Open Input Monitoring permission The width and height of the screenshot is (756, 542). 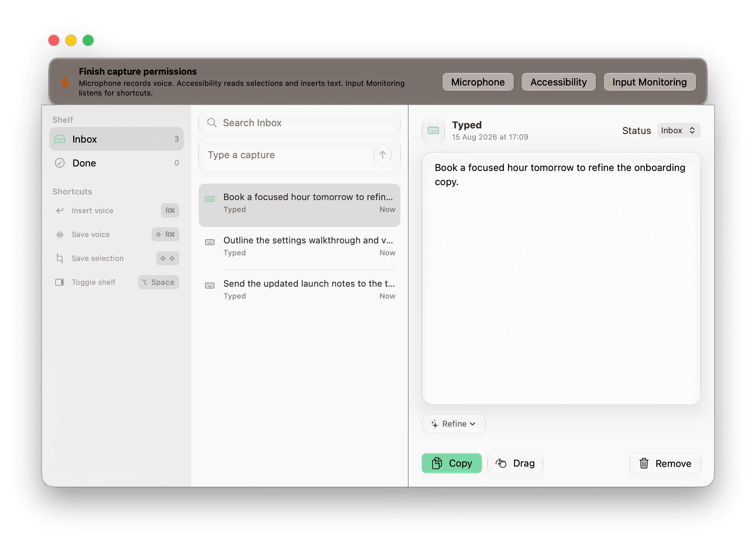[x=650, y=82]
